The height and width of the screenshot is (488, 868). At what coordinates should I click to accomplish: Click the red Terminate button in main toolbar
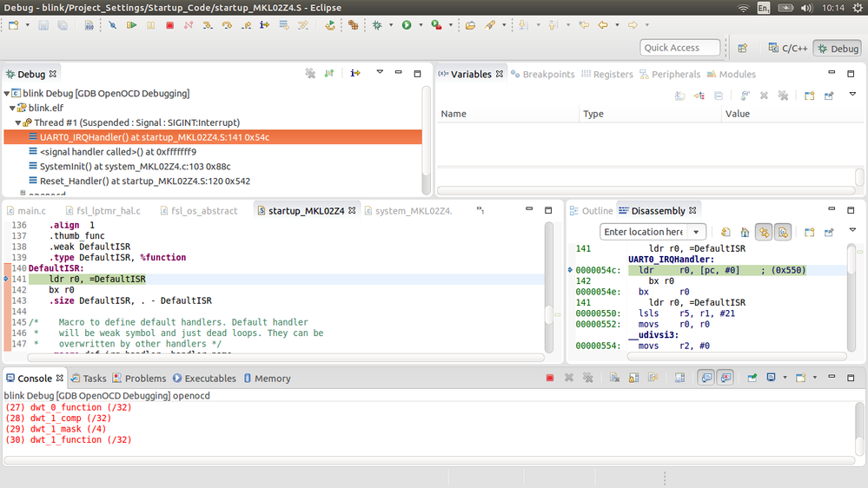pos(169,25)
